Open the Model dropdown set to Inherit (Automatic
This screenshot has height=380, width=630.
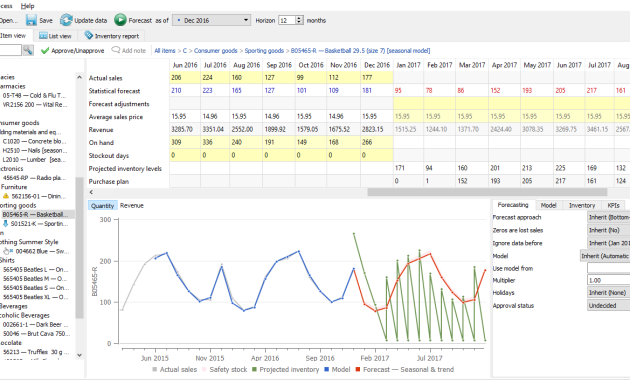click(x=605, y=256)
